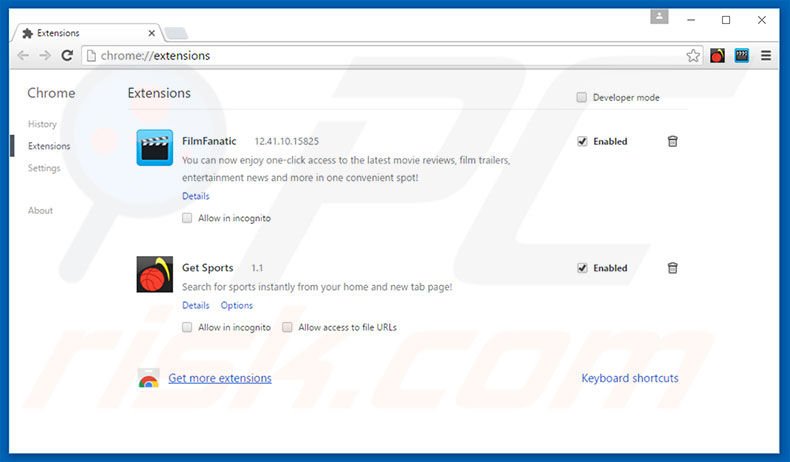Click Get more extensions link
Viewport: 790px width, 462px height.
click(220, 378)
